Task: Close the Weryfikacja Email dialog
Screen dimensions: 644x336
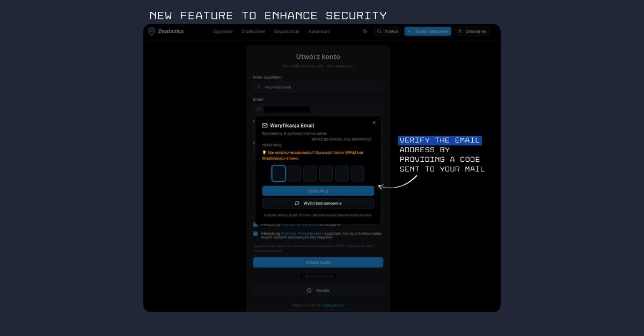Action: (x=374, y=123)
